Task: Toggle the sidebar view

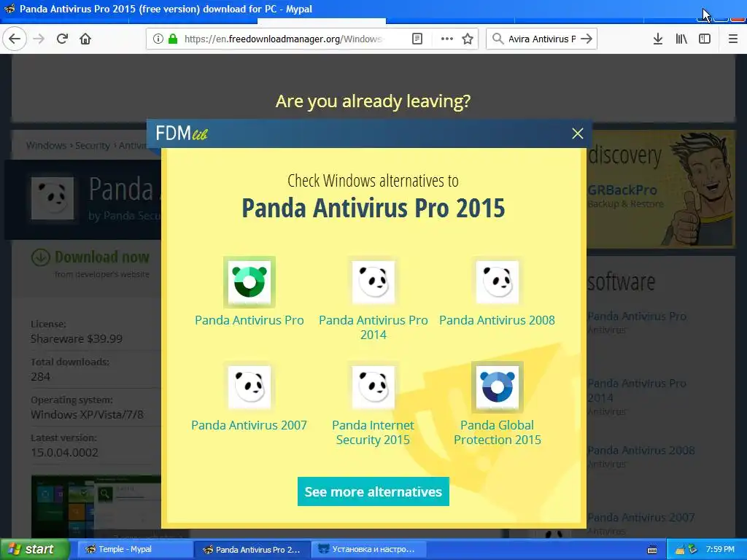Action: coord(705,39)
